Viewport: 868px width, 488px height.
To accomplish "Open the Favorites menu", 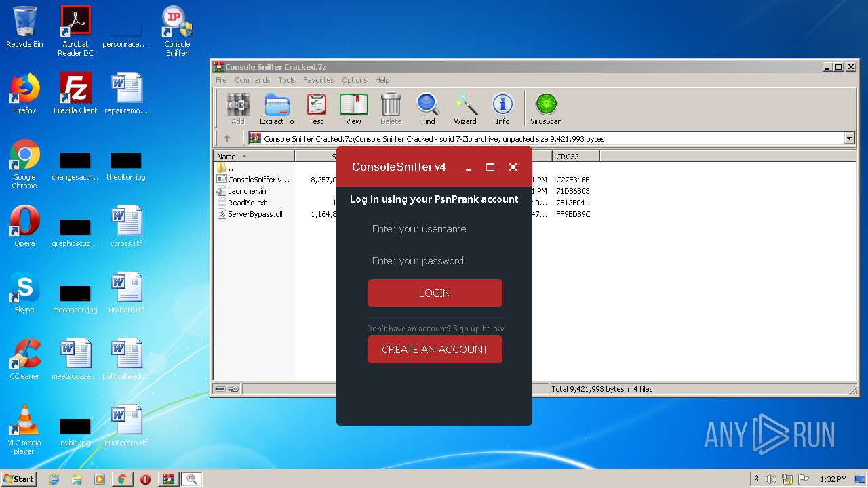I will tap(319, 80).
